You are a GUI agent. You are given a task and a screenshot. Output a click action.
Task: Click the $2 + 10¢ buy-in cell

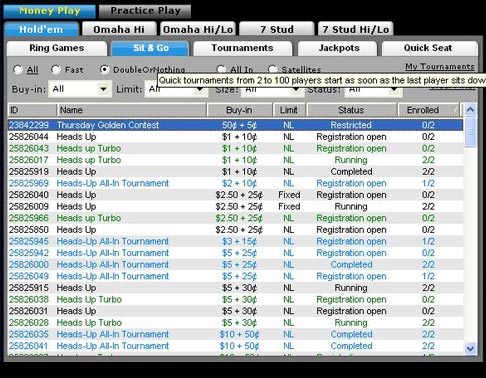pos(240,183)
